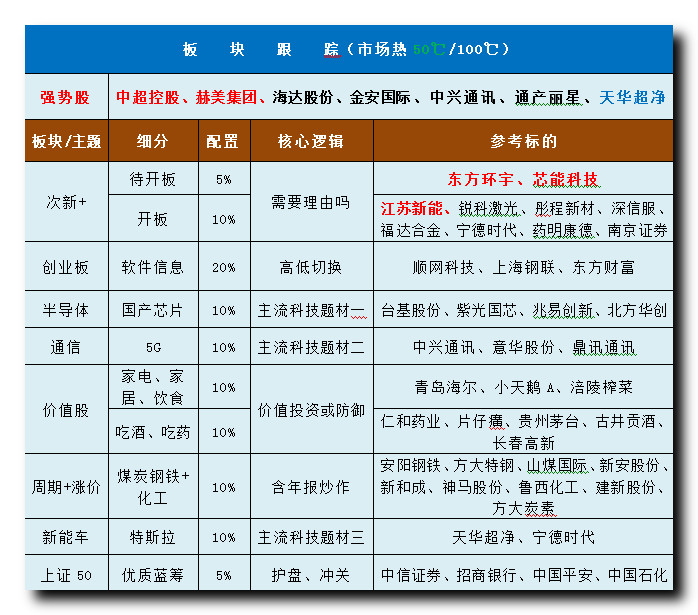Click the 20% allocation for 软件信息

(x=223, y=267)
